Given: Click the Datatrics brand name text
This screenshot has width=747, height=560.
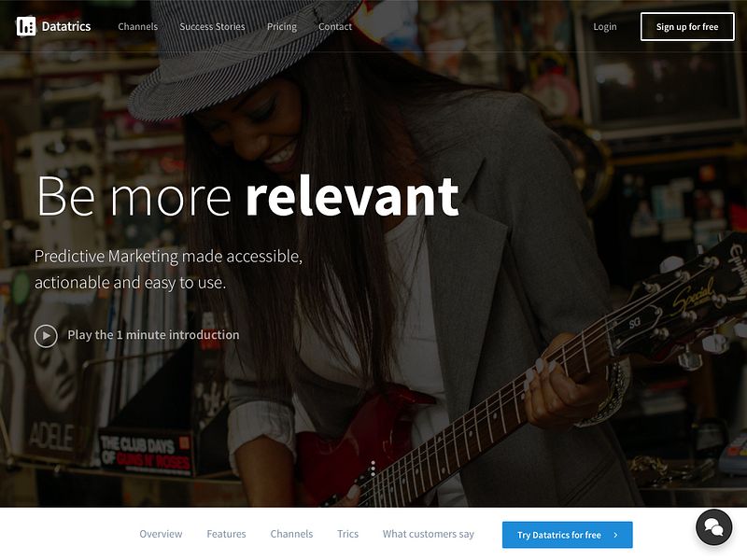Looking at the screenshot, I should 66,27.
